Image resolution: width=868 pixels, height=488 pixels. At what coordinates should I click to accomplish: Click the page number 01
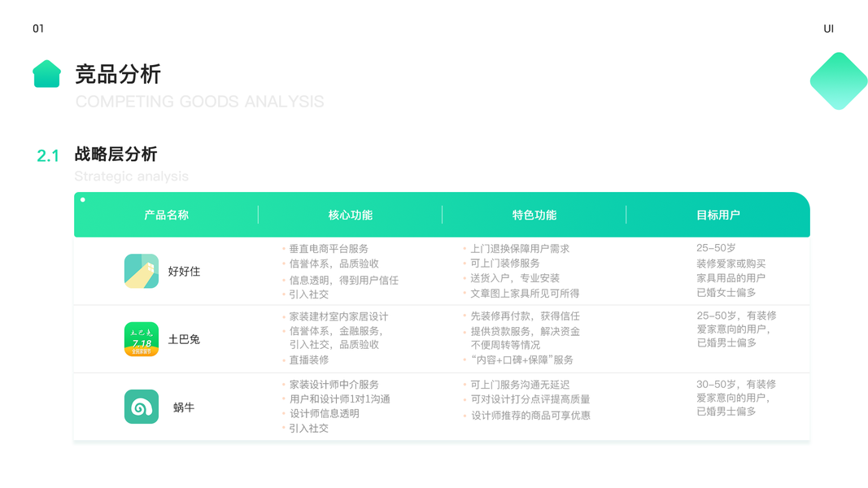click(38, 28)
